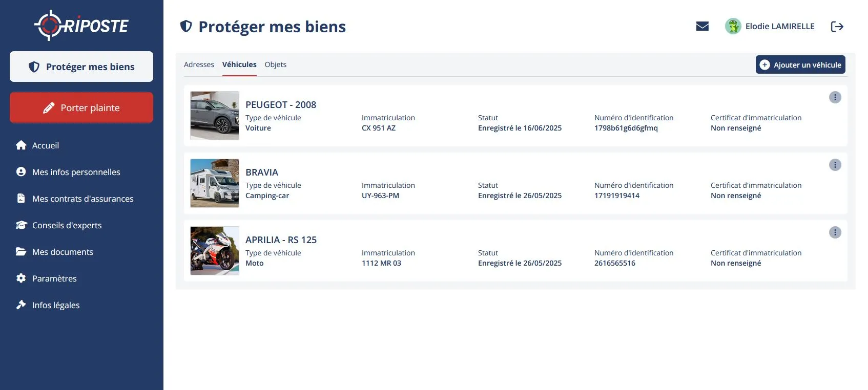Switch to the Objets tab

(275, 64)
